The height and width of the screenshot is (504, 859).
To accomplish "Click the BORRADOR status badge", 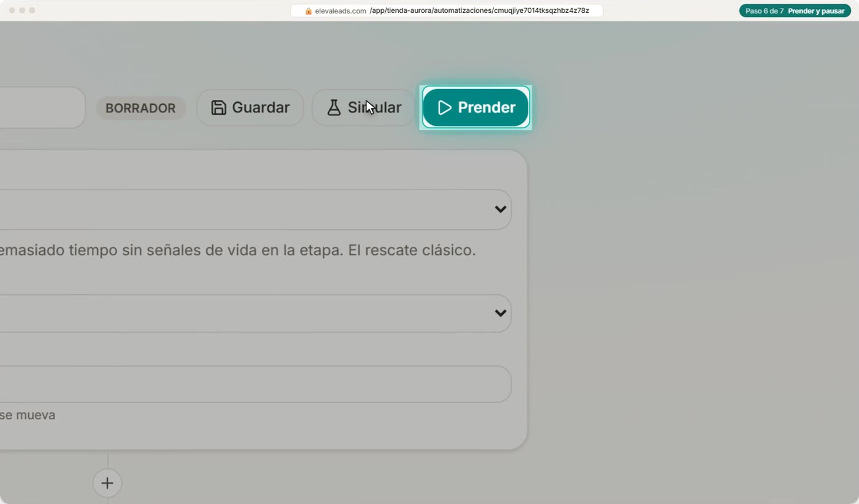I will coord(141,108).
